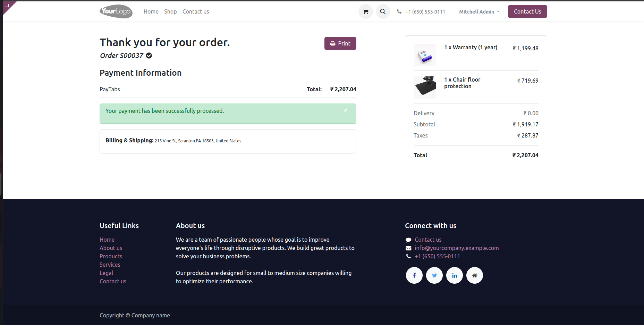Click the purple Contact Us button
644x325 pixels.
click(x=527, y=11)
